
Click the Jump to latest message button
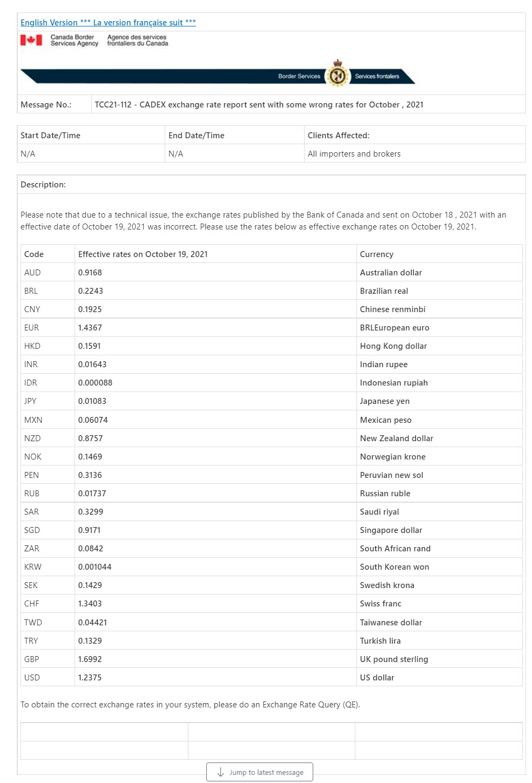[x=260, y=772]
